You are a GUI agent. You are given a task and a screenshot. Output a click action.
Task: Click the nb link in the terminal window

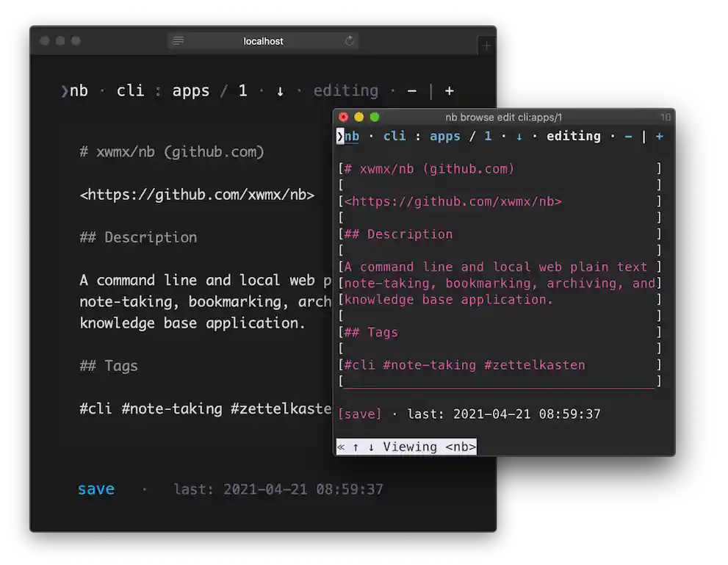(351, 136)
